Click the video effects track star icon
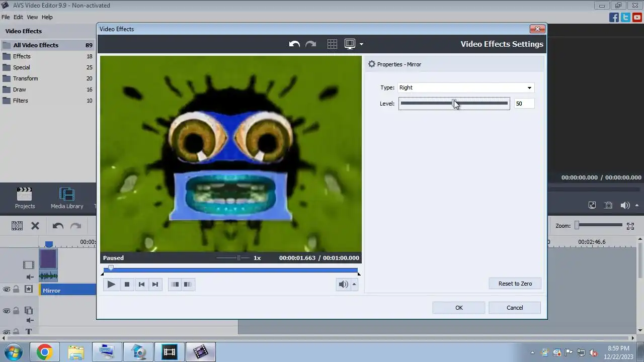 pyautogui.click(x=29, y=290)
